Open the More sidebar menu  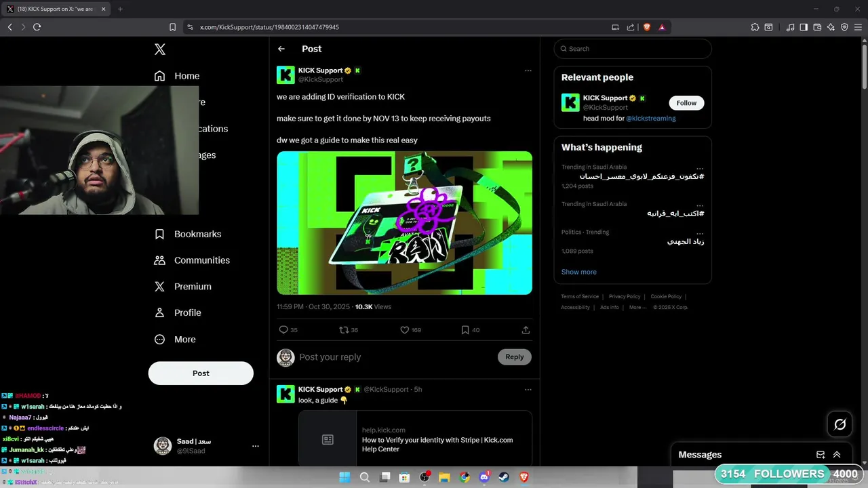pos(175,340)
